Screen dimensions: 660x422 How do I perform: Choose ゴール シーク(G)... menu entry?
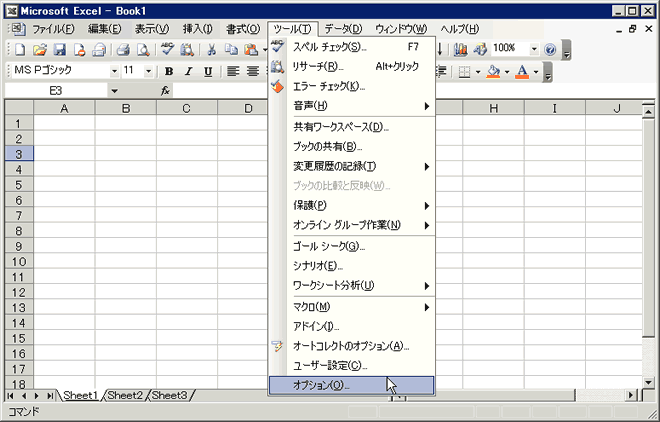click(351, 247)
